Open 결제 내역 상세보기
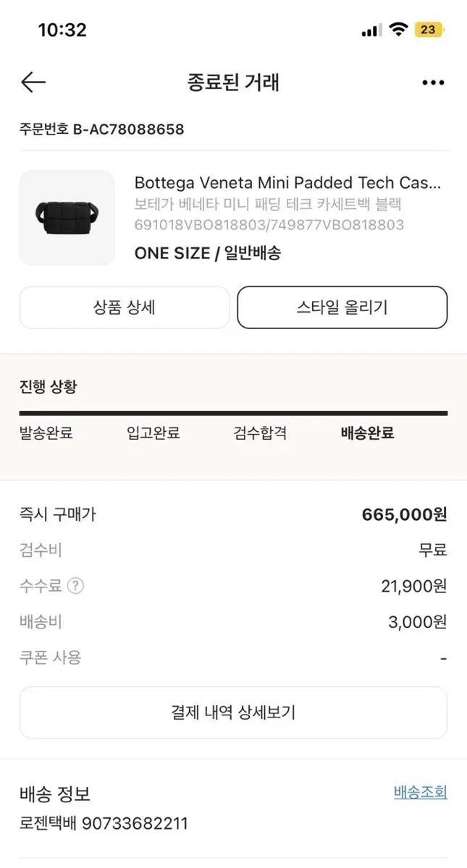This screenshot has width=467, height=868. 233,712
